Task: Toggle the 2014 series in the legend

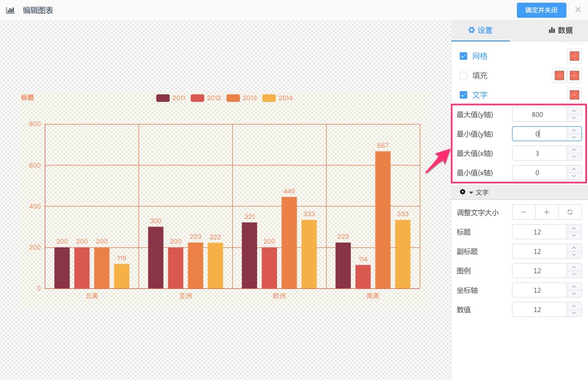Action: (x=277, y=98)
